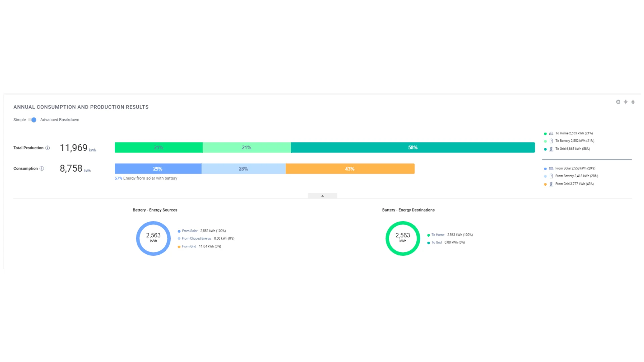Click Total Production info icon
The image size is (644, 362).
coord(48,148)
